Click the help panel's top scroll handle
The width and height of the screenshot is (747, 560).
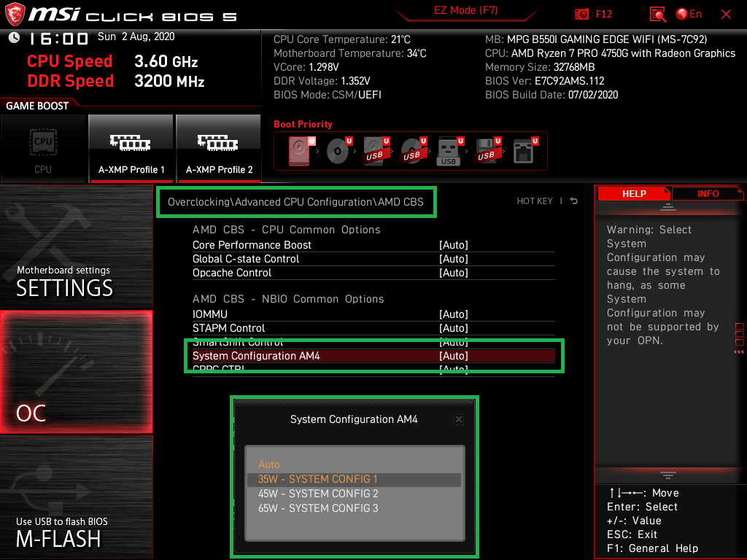(668, 207)
